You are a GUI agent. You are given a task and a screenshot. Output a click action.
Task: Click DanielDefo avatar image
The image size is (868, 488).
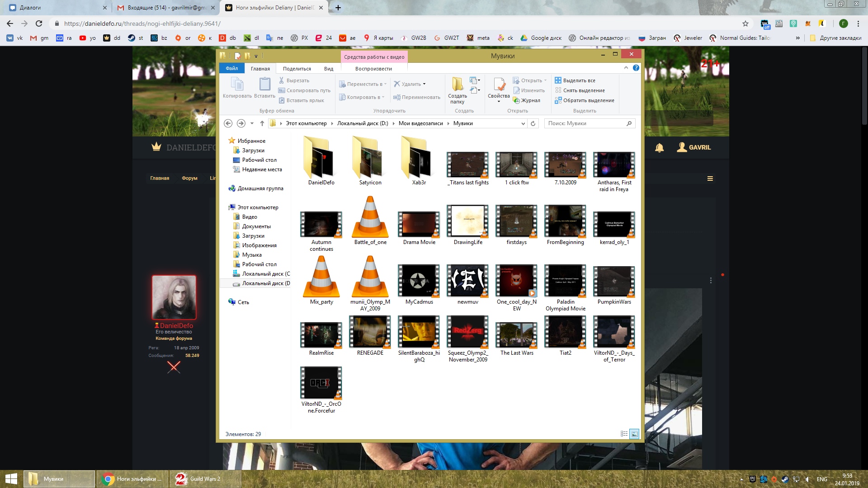(174, 297)
